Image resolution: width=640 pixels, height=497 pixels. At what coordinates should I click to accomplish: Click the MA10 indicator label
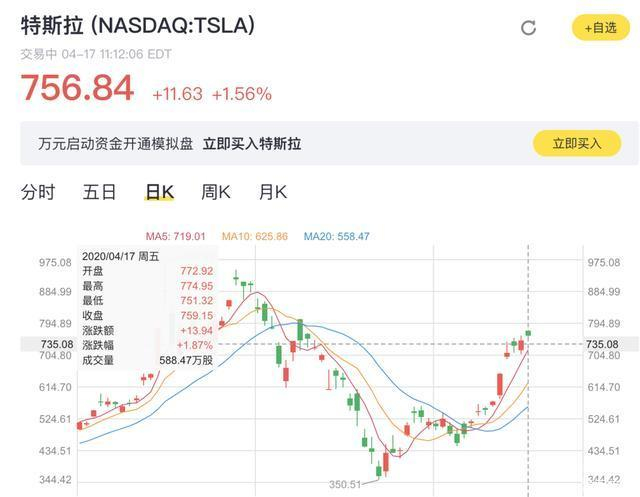[x=254, y=236]
